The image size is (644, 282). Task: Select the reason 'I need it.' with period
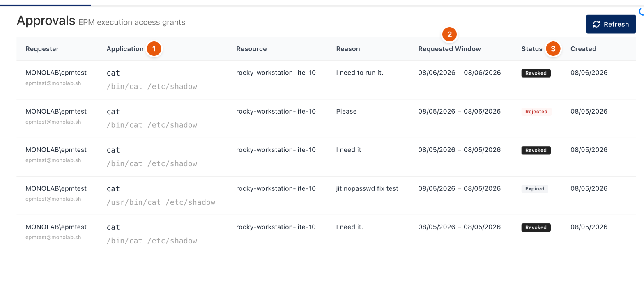[x=350, y=227]
